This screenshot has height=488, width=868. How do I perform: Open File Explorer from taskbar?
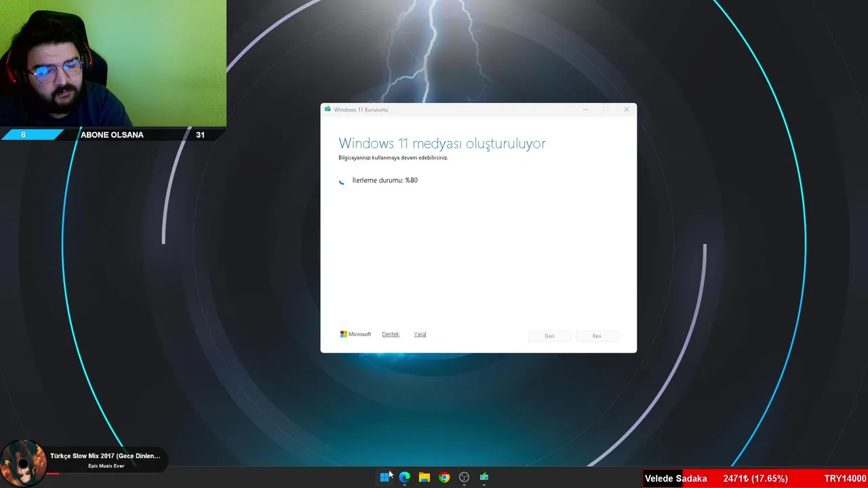coord(425,477)
